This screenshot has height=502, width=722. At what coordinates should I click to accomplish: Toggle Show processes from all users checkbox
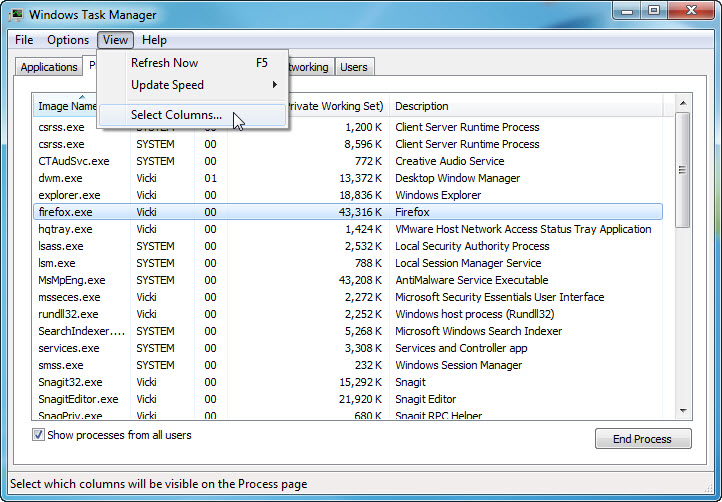click(38, 435)
